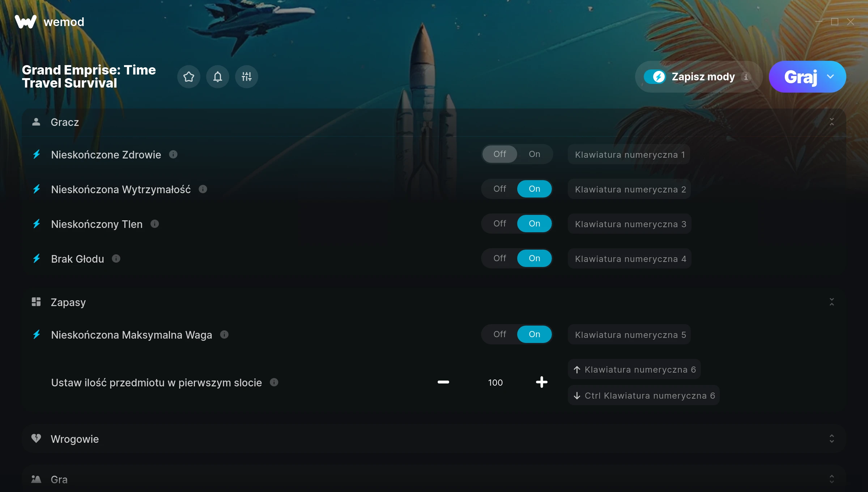Open notifications bell icon
This screenshot has width=868, height=492.
[x=218, y=77]
